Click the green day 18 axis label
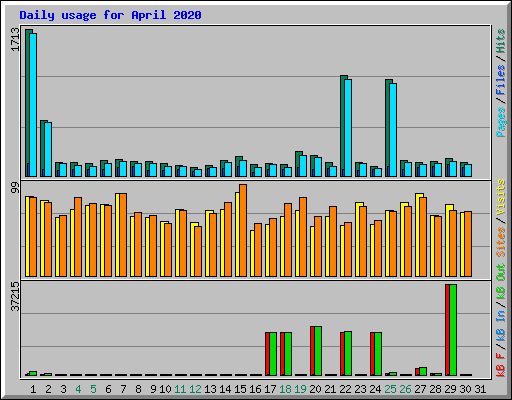512x400 pixels. 285,389
